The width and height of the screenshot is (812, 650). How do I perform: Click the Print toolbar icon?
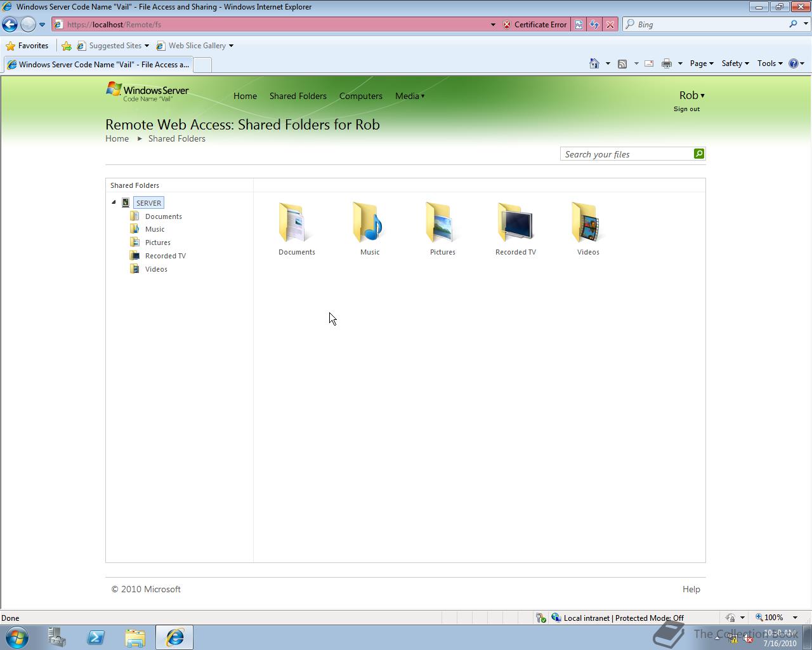[x=666, y=63]
